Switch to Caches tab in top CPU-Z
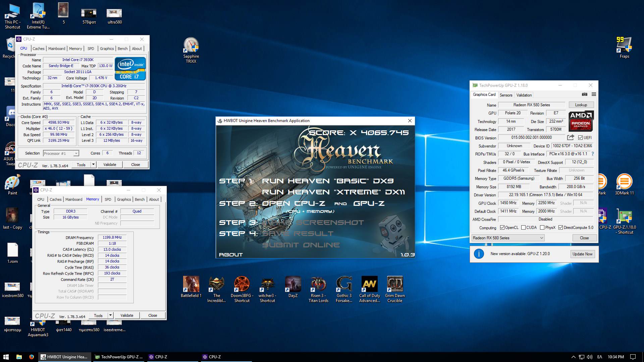This screenshot has width=644, height=362. pos(39,49)
